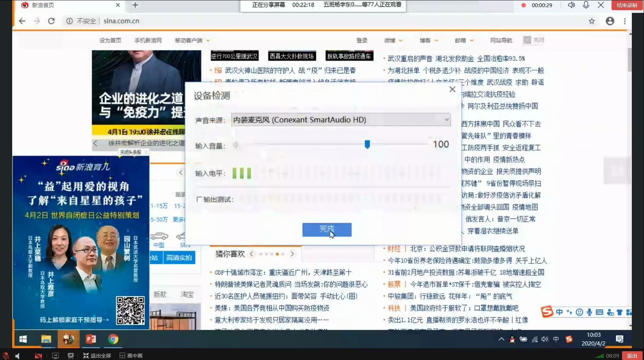The height and width of the screenshot is (360, 644).
Task: Click the 关闭 close control in Sina top bar
Action: [534, 40]
